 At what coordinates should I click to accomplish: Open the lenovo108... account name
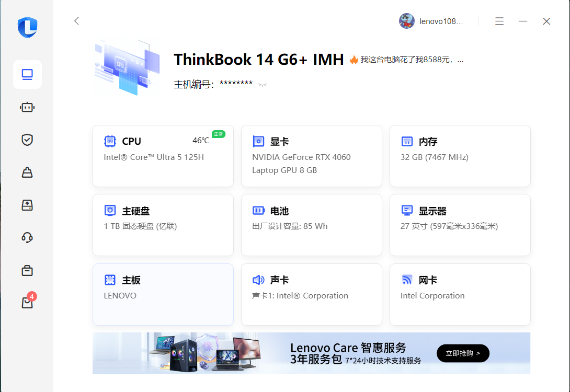pyautogui.click(x=441, y=21)
